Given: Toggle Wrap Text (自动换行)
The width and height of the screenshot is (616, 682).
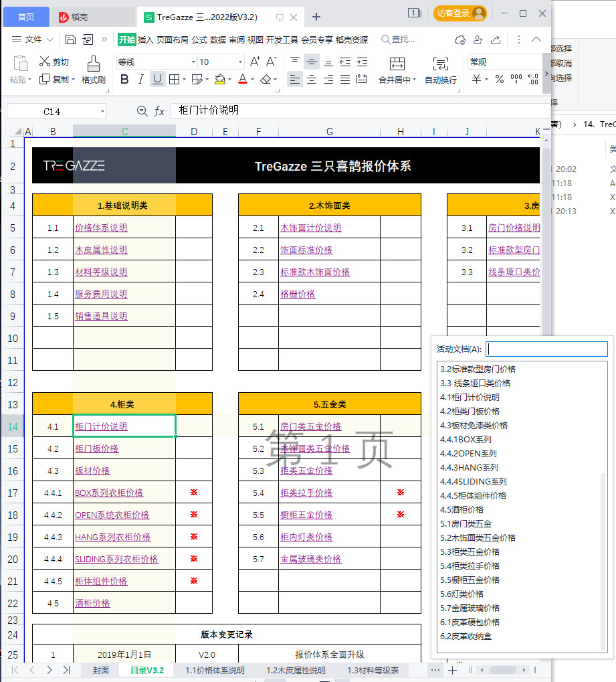Looking at the screenshot, I should click(x=440, y=70).
